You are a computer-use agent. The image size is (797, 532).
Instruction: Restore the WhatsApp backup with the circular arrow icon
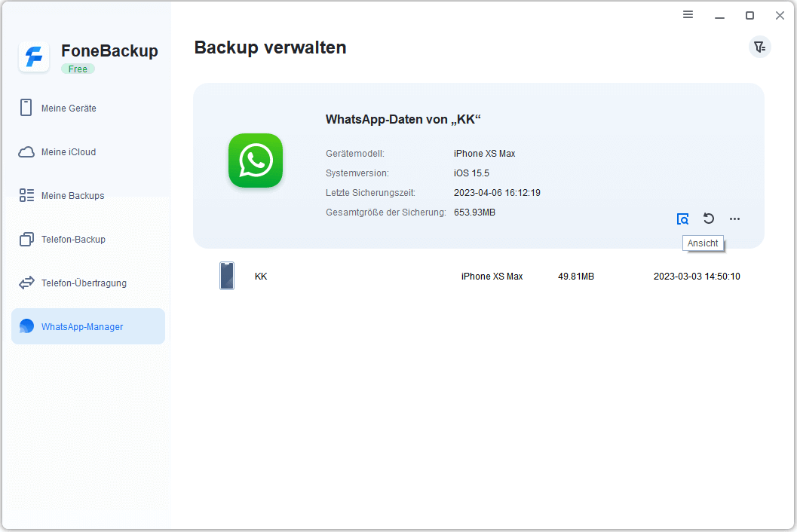tap(709, 219)
